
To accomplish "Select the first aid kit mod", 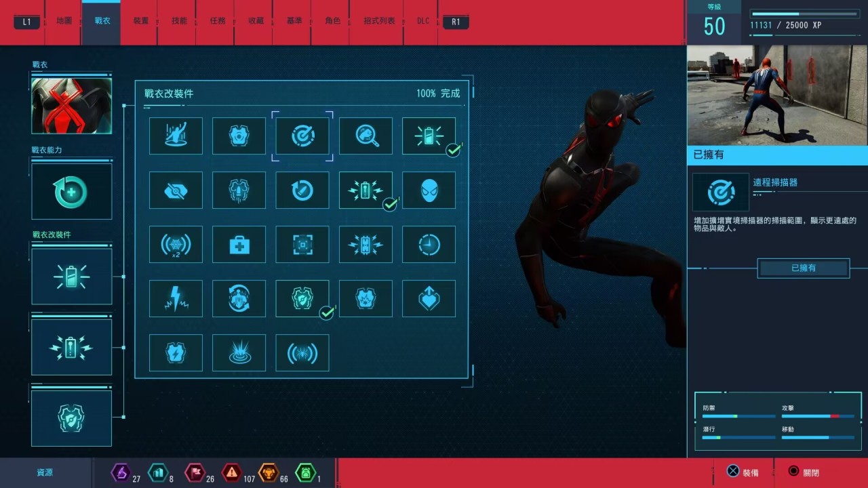I will pyautogui.click(x=239, y=244).
